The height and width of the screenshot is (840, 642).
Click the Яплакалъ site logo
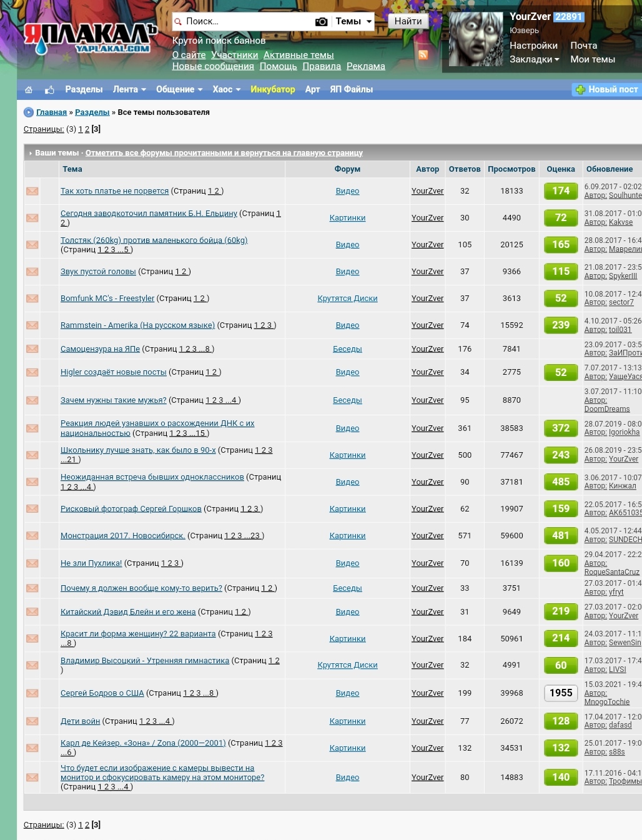click(x=91, y=37)
